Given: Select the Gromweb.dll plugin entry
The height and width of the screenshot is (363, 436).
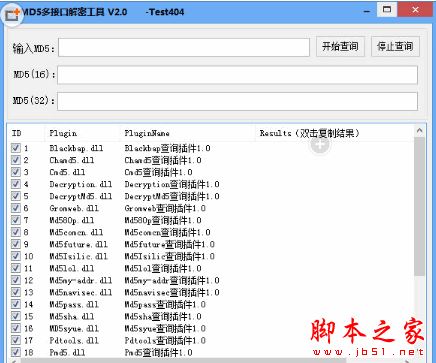Looking at the screenshot, I should 74,208.
